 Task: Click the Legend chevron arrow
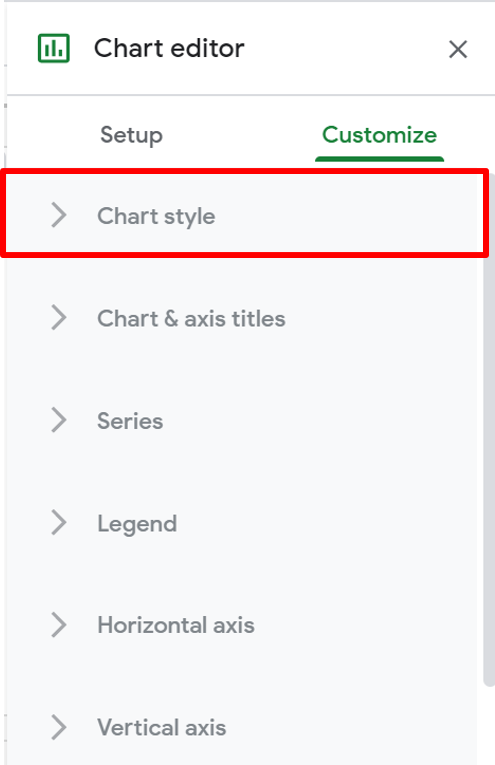(59, 523)
